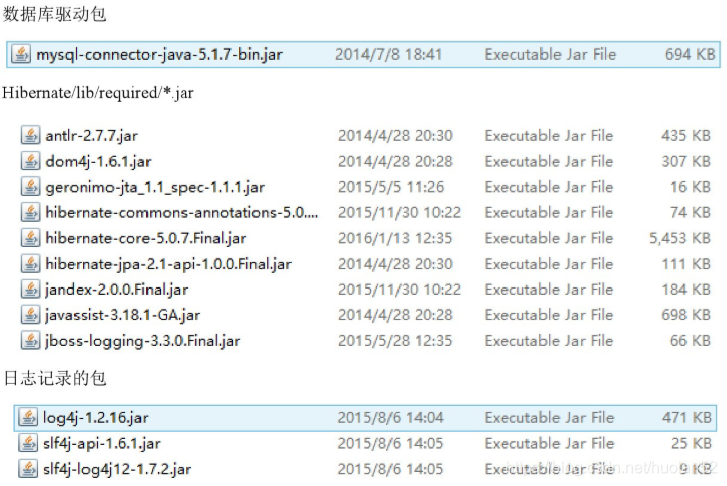Viewport: 727px width, 486px height.
Task: Select file name javassist-3.18.1-GA.jar
Action: click(122, 315)
